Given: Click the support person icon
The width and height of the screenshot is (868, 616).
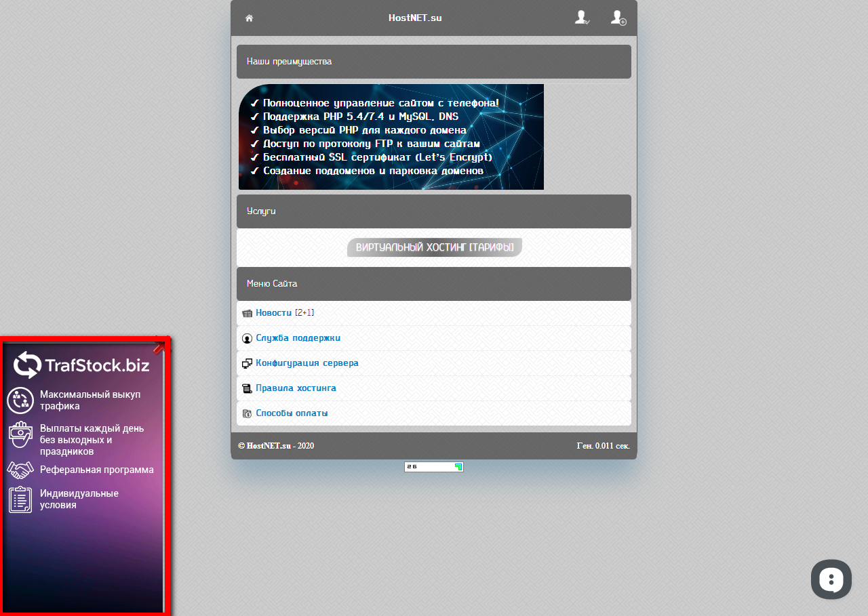Looking at the screenshot, I should pyautogui.click(x=247, y=338).
